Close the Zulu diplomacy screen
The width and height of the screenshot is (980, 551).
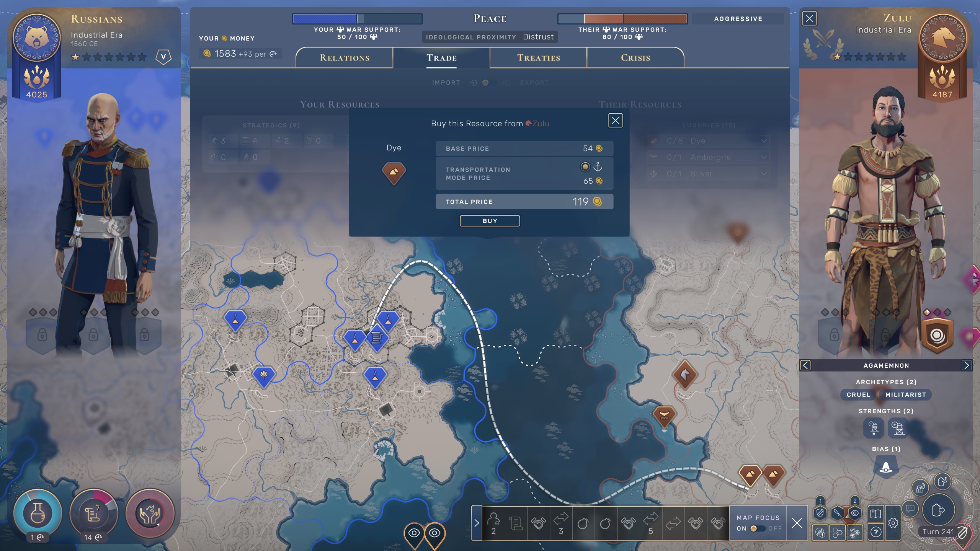809,18
